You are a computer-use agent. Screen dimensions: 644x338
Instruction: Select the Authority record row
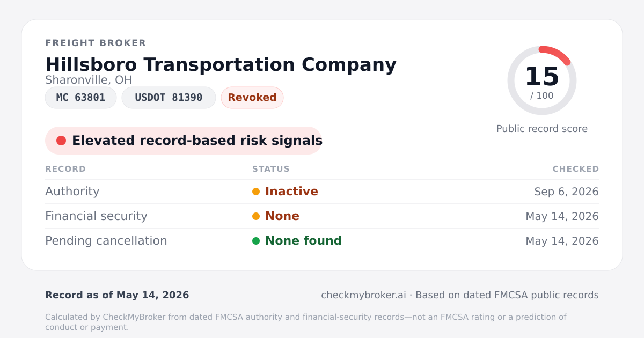322,192
